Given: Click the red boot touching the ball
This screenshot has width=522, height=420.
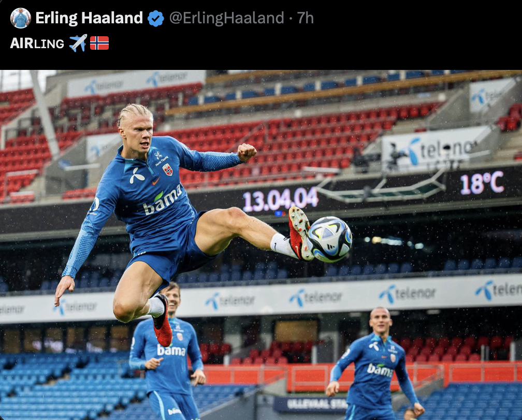Looking at the screenshot, I should pyautogui.click(x=300, y=233).
